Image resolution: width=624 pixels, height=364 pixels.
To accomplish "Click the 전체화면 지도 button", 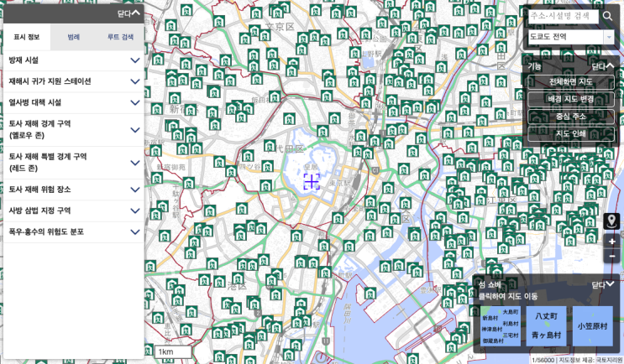I will pyautogui.click(x=571, y=82).
